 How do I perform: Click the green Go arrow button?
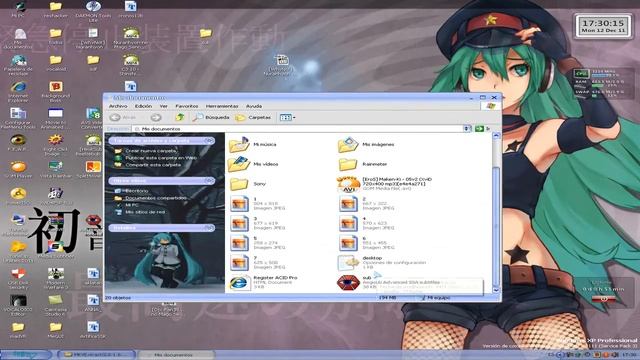point(479,129)
